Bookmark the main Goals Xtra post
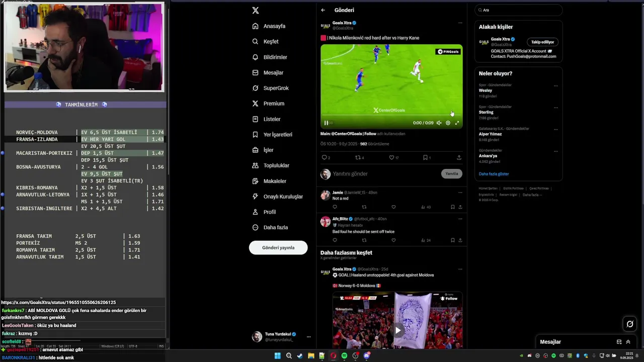The image size is (644, 362). coord(425,157)
